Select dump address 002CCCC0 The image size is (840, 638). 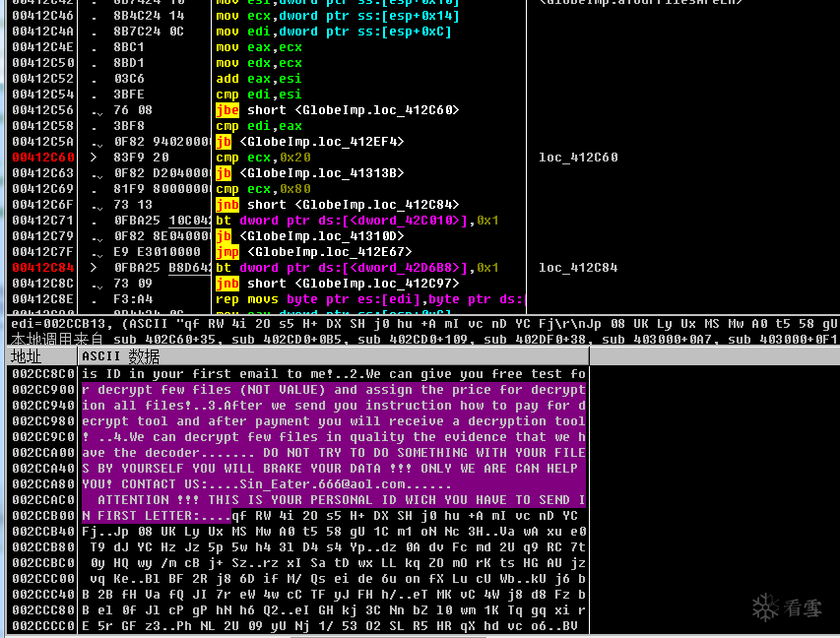[x=43, y=625]
